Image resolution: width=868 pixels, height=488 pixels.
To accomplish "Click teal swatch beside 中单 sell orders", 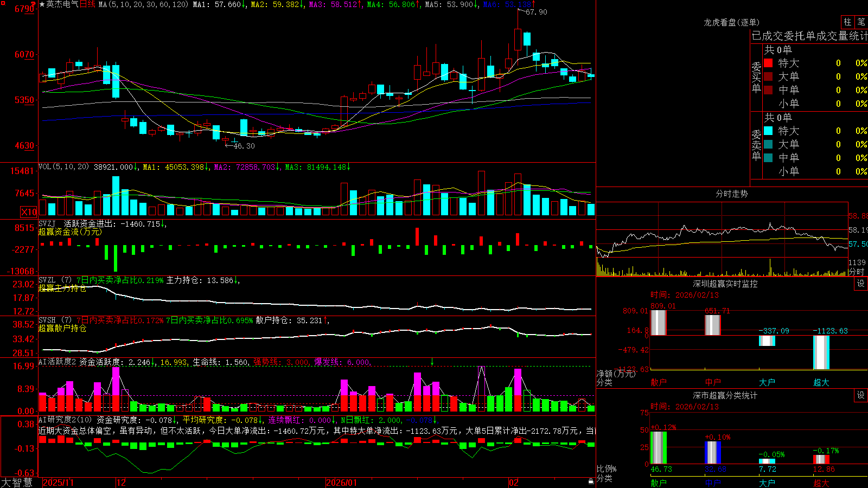I will (x=768, y=158).
